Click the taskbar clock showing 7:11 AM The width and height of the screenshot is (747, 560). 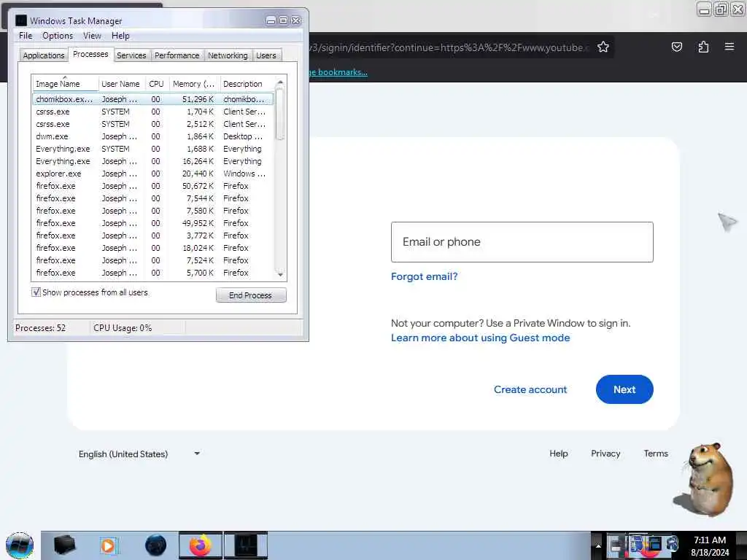(x=710, y=545)
